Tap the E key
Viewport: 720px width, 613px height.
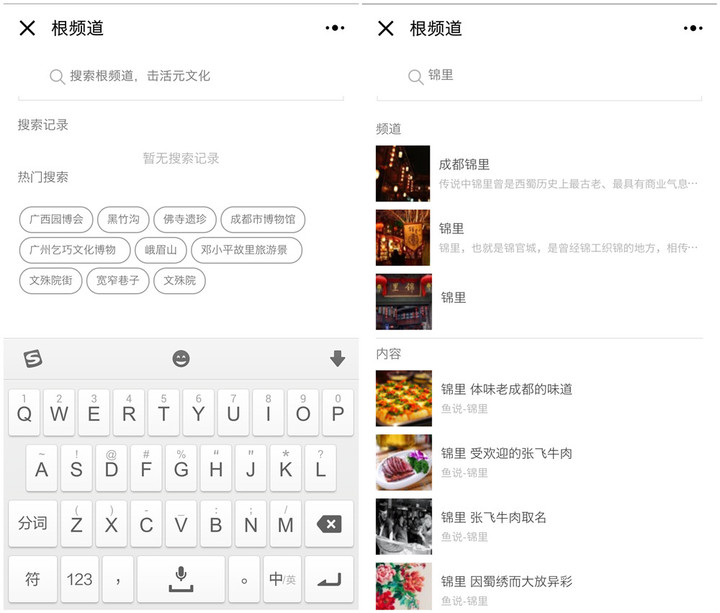pyautogui.click(x=94, y=413)
